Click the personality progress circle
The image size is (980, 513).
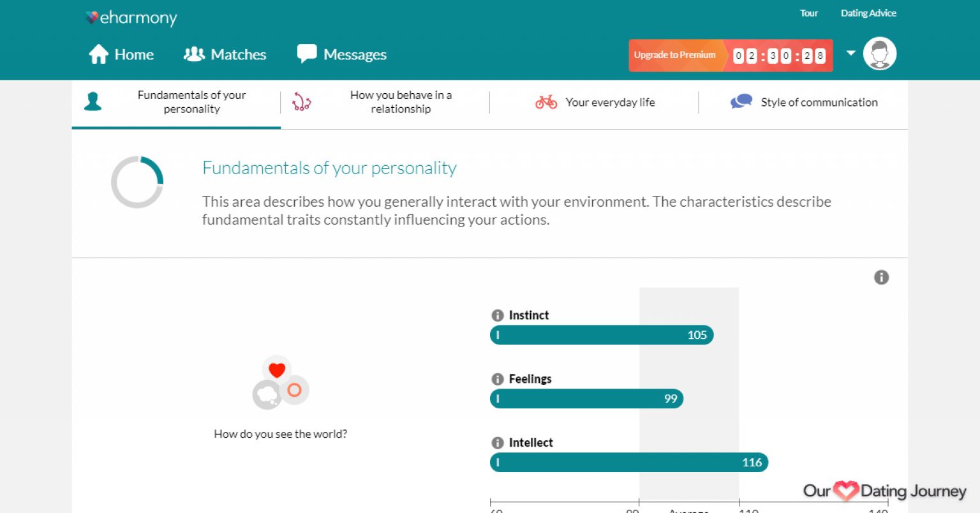coord(137,182)
